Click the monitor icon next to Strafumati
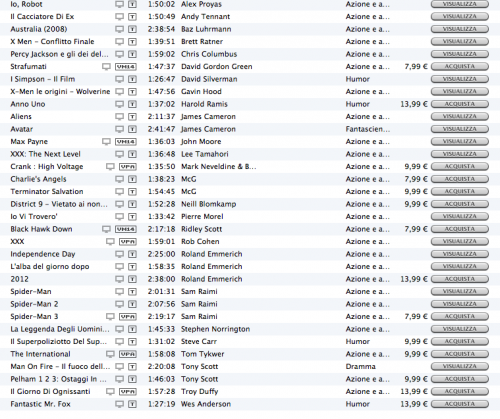500x419 pixels. pyautogui.click(x=106, y=67)
